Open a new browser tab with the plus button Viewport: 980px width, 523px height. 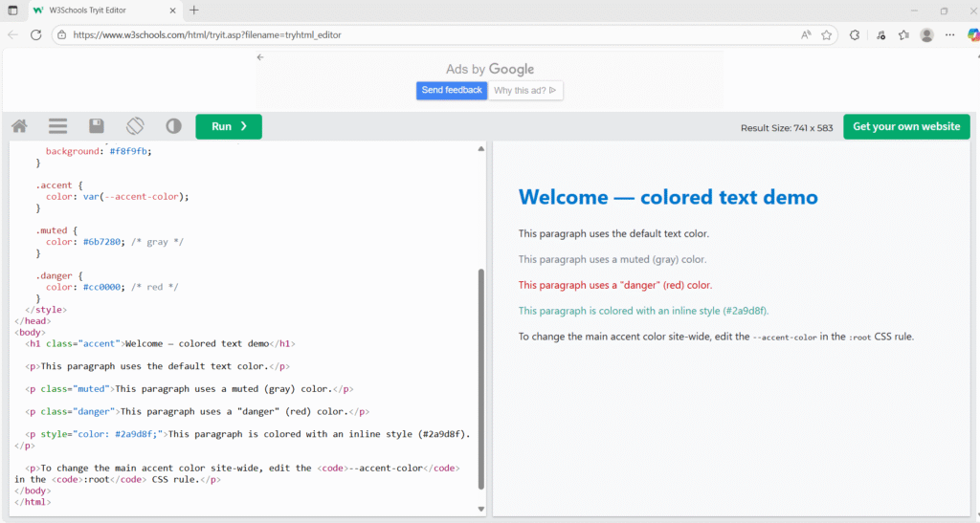click(x=194, y=11)
